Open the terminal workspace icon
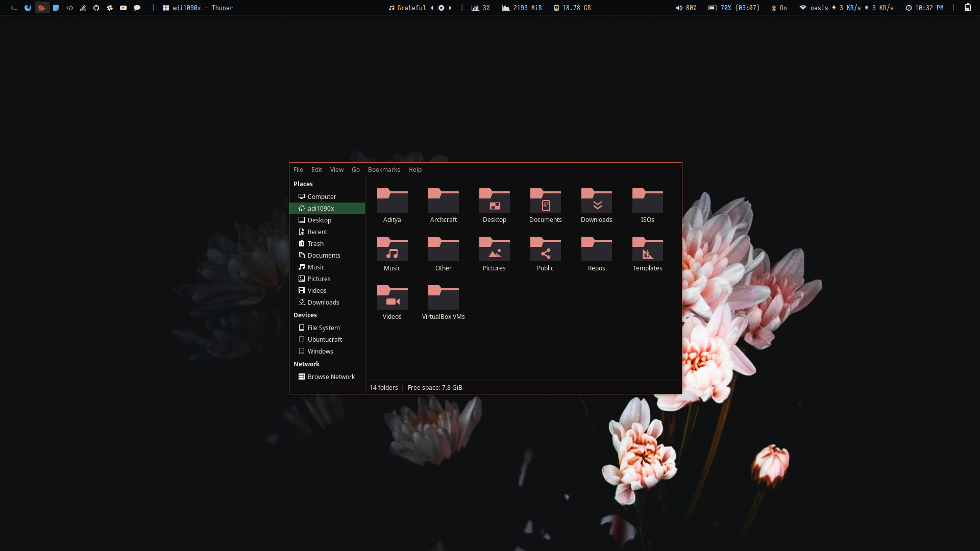 (x=14, y=8)
